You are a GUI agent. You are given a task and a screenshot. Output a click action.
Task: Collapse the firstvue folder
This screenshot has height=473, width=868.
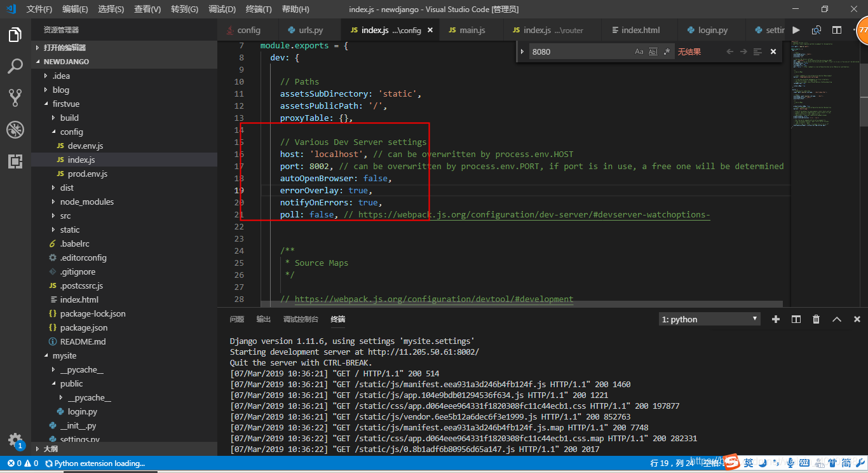tap(124, 104)
